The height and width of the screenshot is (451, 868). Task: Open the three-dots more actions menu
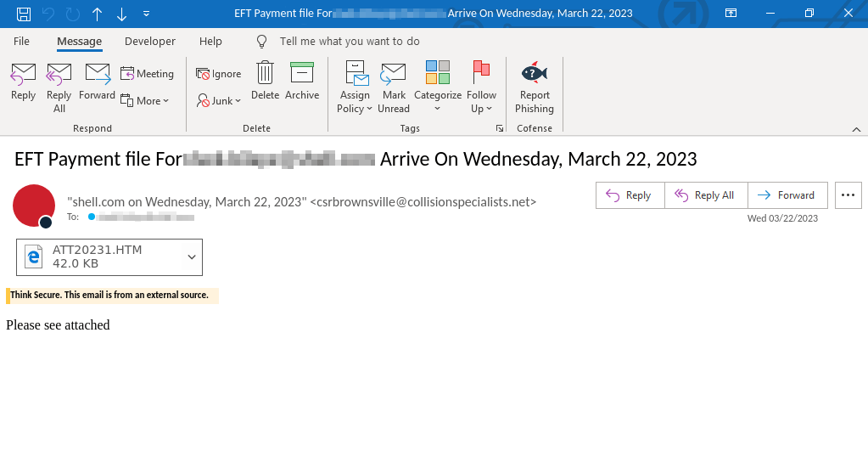click(848, 195)
